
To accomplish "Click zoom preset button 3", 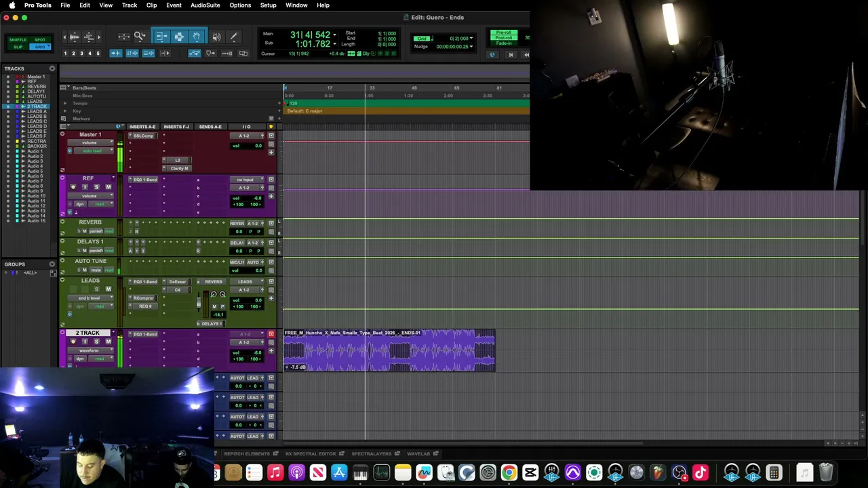I will 81,53.
